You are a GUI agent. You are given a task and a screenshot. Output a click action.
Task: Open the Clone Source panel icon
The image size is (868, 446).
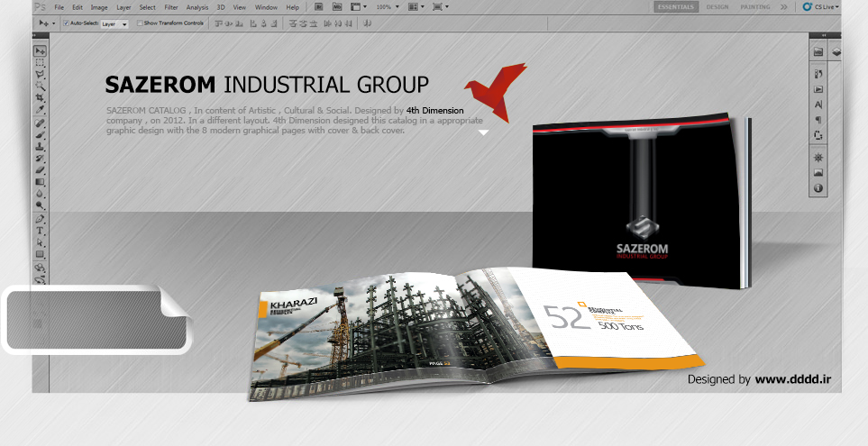818,135
